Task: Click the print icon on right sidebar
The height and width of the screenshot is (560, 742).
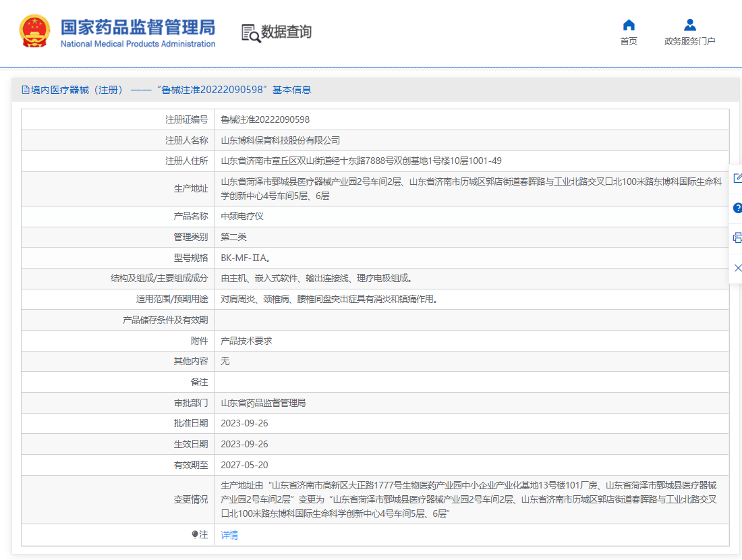Action: [x=737, y=237]
